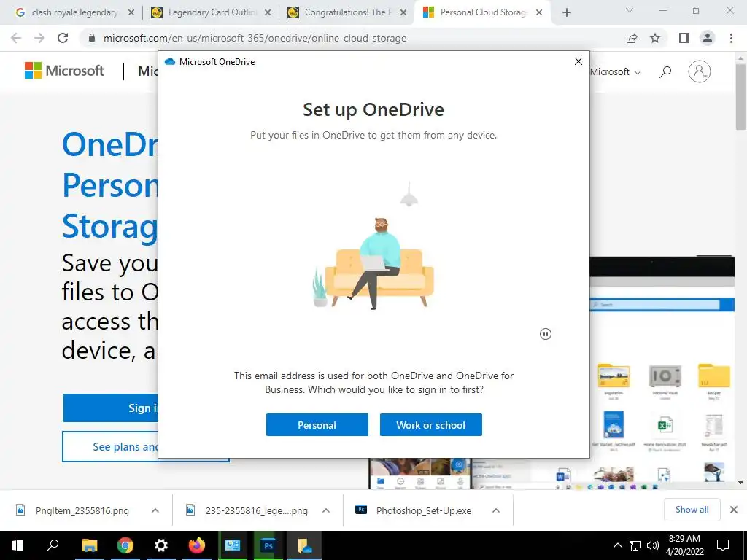This screenshot has width=747, height=560.
Task: Click the Excel file thumbnail in OneDrive preview
Action: tap(665, 424)
